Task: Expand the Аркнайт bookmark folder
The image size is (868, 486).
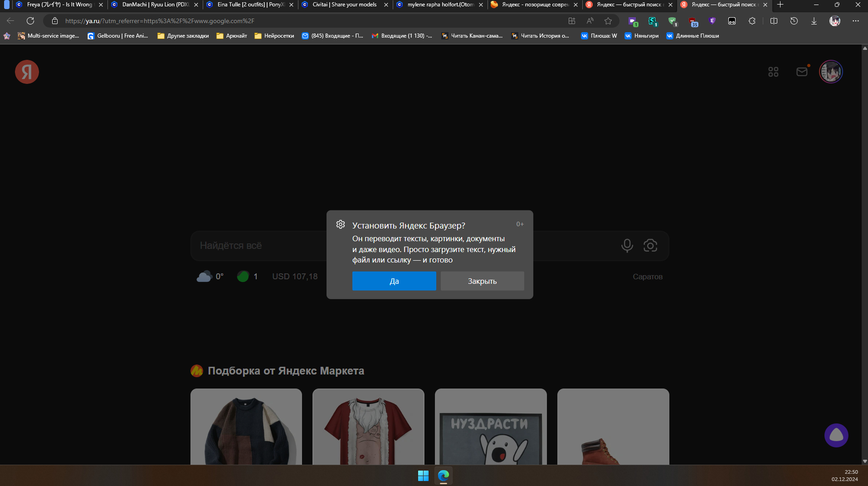Action: click(232, 36)
